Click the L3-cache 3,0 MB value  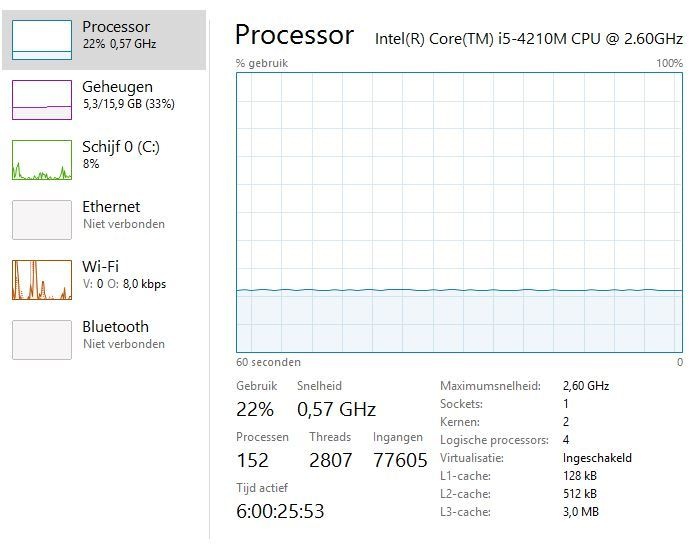pyautogui.click(x=580, y=512)
